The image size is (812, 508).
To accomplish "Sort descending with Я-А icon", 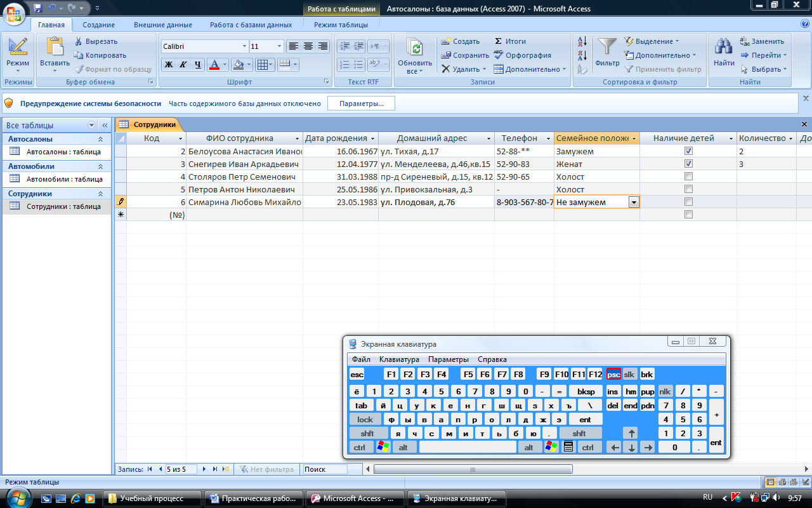I will (x=582, y=56).
